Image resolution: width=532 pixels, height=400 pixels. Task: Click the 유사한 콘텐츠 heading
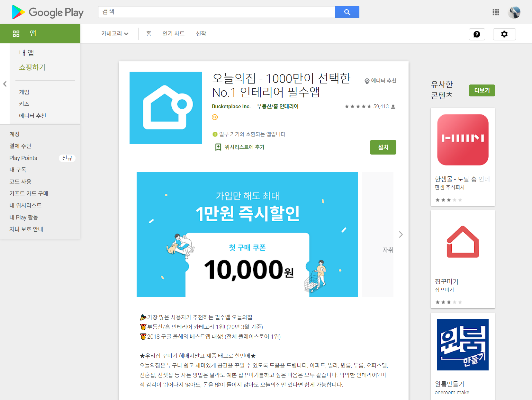point(442,90)
